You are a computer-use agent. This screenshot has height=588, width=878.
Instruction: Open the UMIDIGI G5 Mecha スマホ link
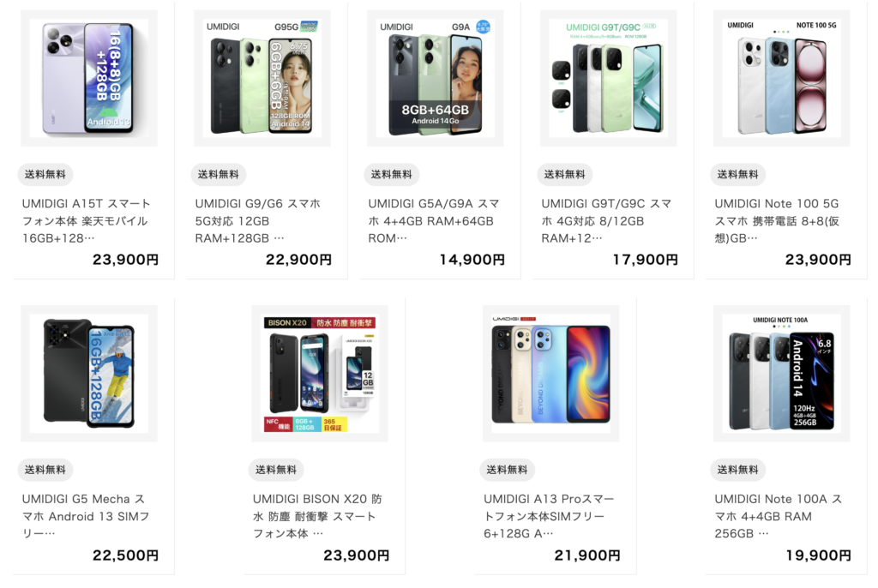tap(86, 516)
